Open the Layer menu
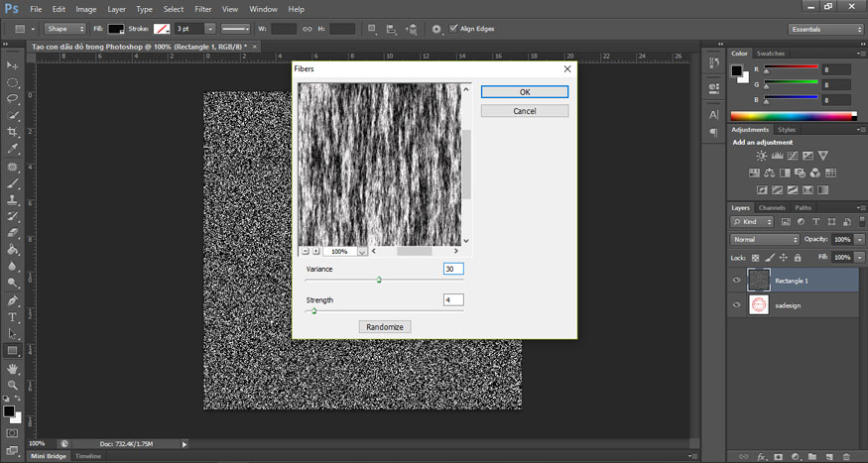This screenshot has height=463, width=868. pos(116,9)
